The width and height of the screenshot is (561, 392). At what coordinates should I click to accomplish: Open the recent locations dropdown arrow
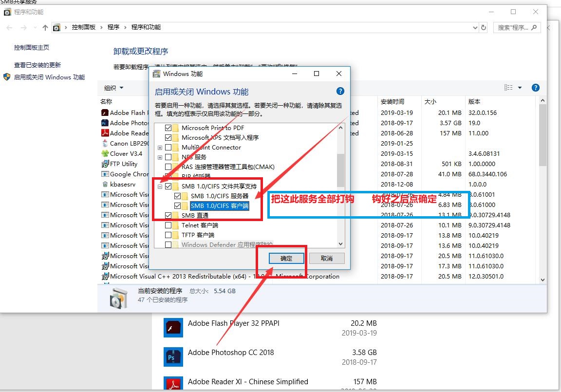(x=35, y=28)
